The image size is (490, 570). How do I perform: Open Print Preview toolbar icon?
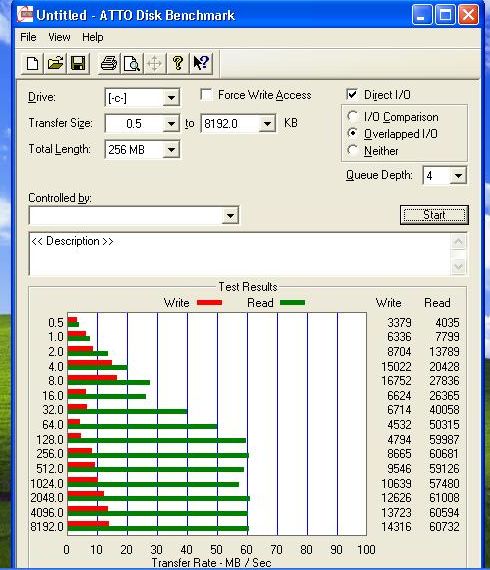(132, 63)
